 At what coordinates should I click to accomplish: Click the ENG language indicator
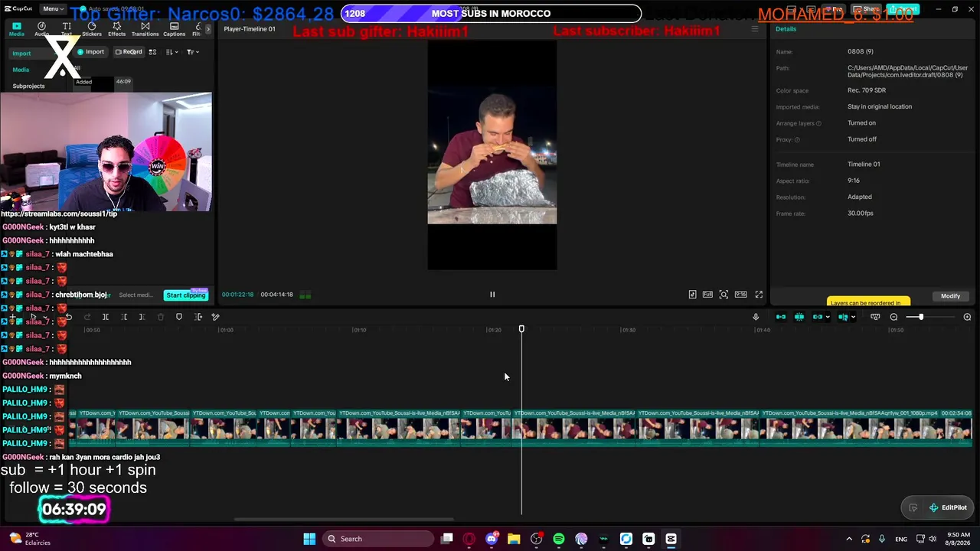[x=901, y=539]
